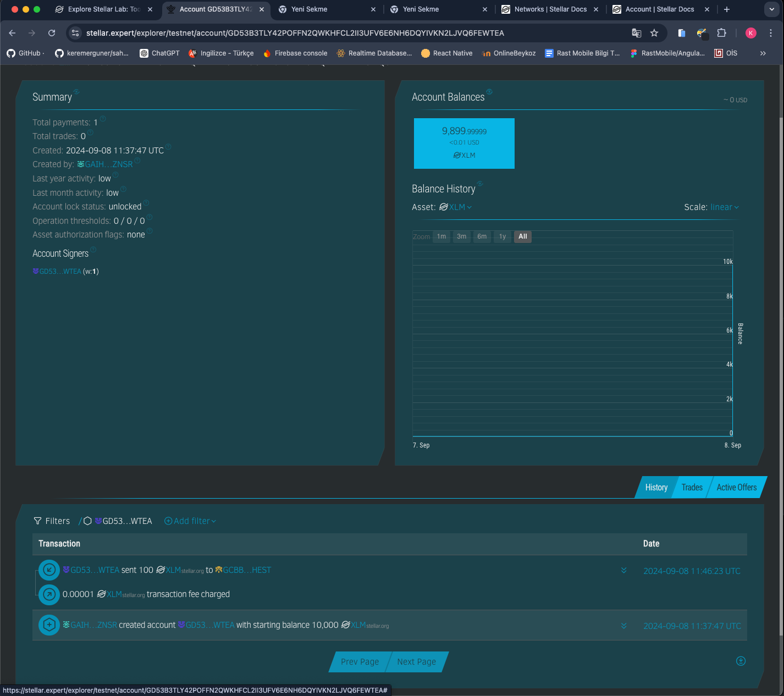This screenshot has width=784, height=696.
Task: Open Add filter dropdown
Action: (x=190, y=521)
